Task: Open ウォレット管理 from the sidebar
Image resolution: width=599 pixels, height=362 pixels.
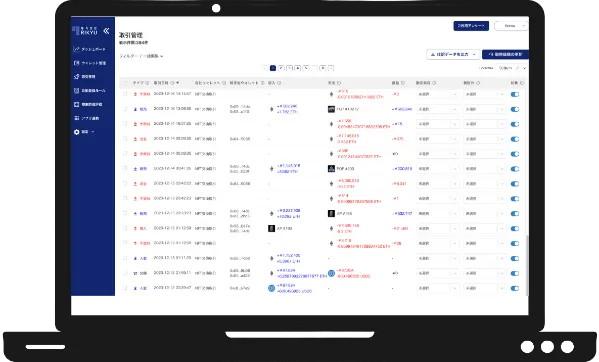Action: point(90,63)
